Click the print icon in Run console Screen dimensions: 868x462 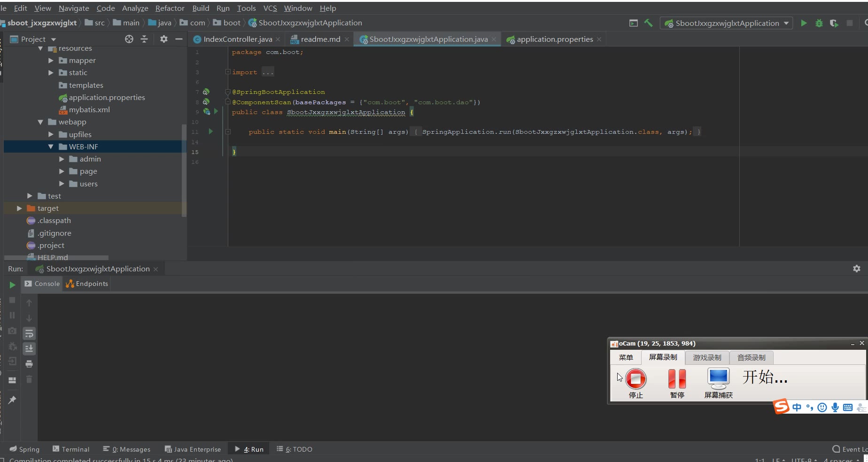[29, 364]
